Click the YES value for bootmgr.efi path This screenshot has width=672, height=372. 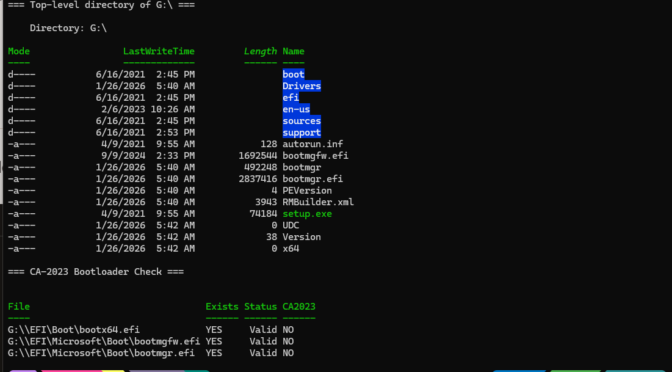pyautogui.click(x=213, y=353)
